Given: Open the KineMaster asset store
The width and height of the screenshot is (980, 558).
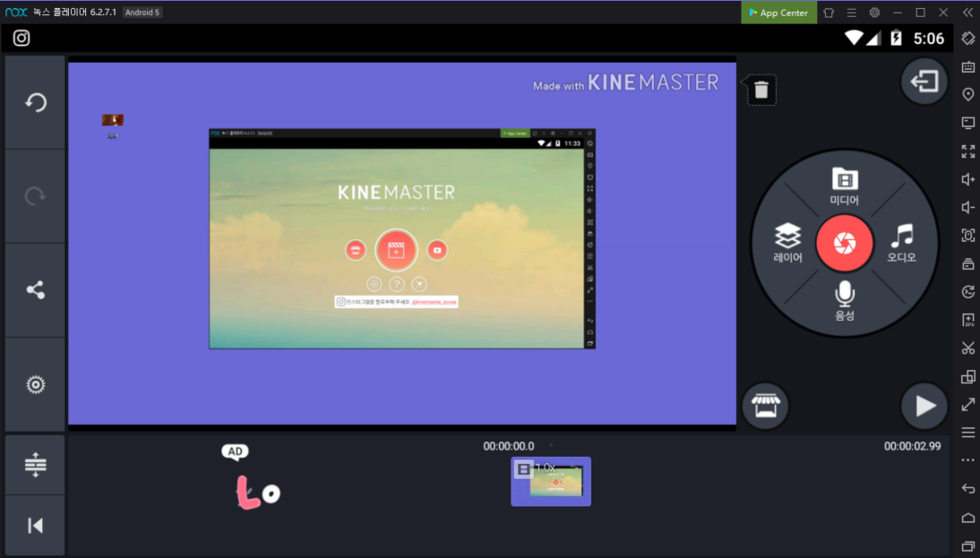Looking at the screenshot, I should pos(765,406).
